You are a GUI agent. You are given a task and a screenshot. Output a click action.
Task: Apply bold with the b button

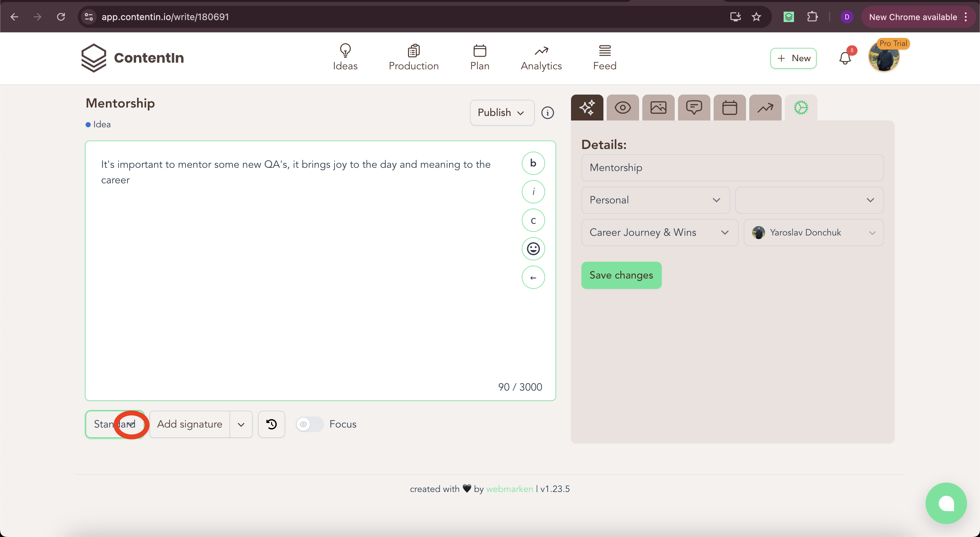pos(533,163)
